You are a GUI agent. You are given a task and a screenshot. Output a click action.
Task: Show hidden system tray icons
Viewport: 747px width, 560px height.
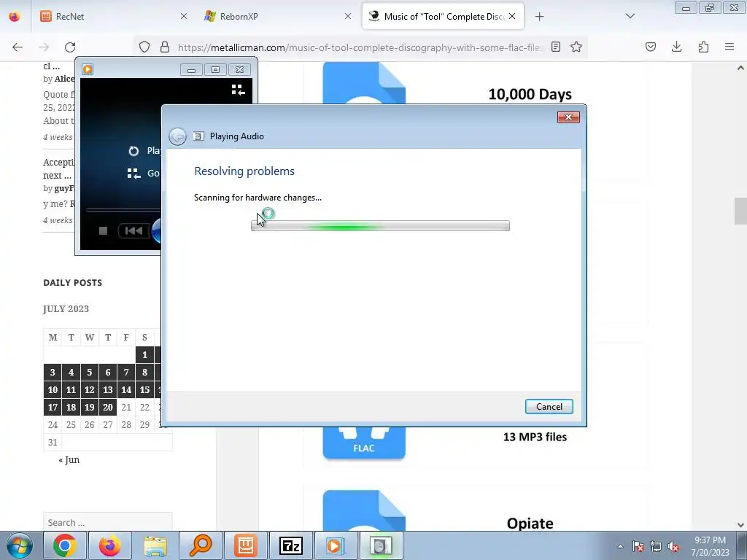620,546
